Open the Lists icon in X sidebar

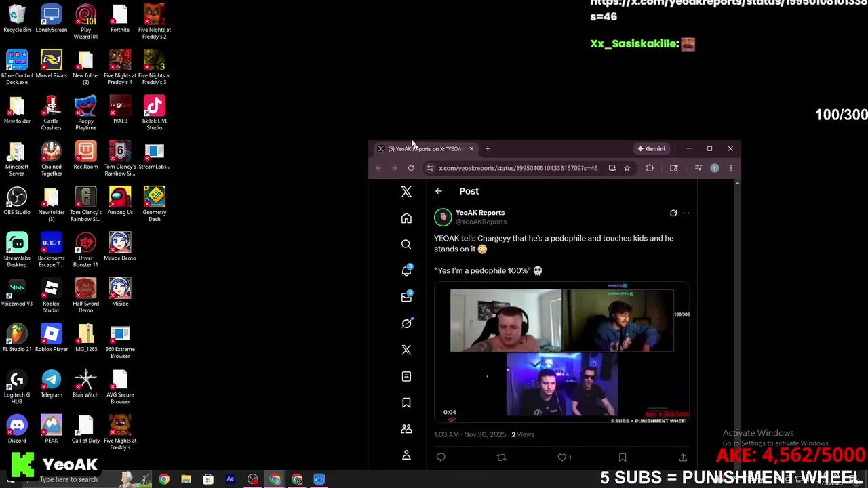[x=406, y=376]
